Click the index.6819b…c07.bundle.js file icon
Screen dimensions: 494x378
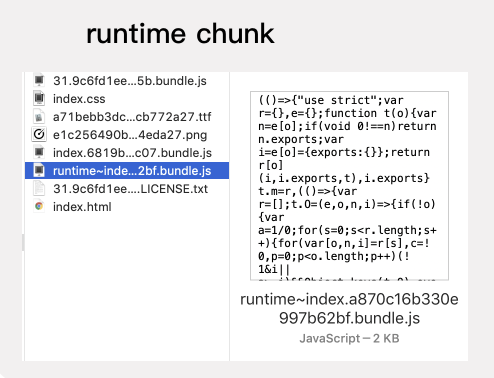(39, 152)
